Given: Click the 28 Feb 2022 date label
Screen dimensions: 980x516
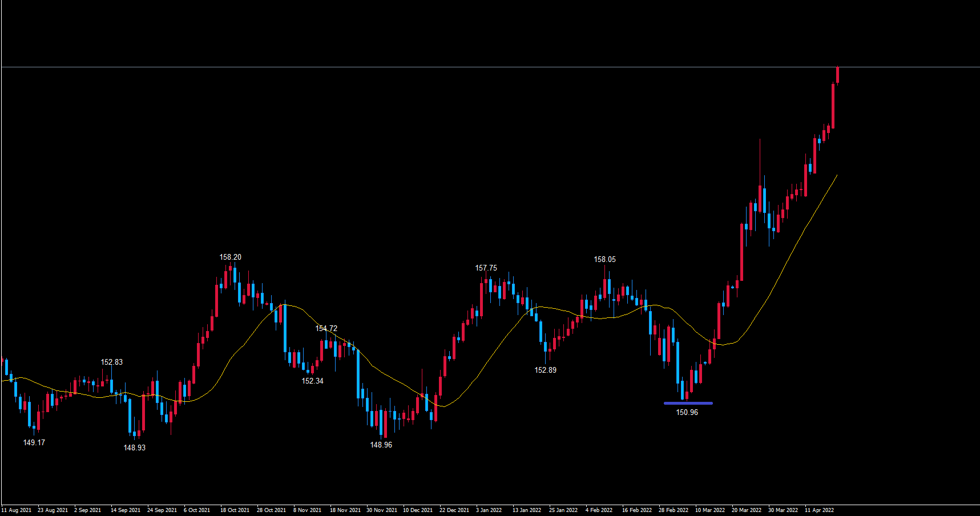Looking at the screenshot, I should 673,510.
